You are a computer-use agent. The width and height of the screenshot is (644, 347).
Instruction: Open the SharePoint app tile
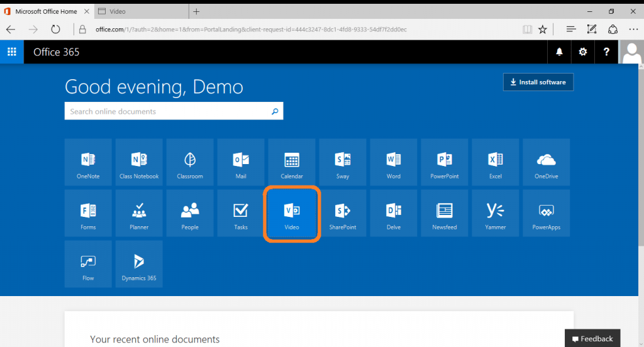pos(343,213)
